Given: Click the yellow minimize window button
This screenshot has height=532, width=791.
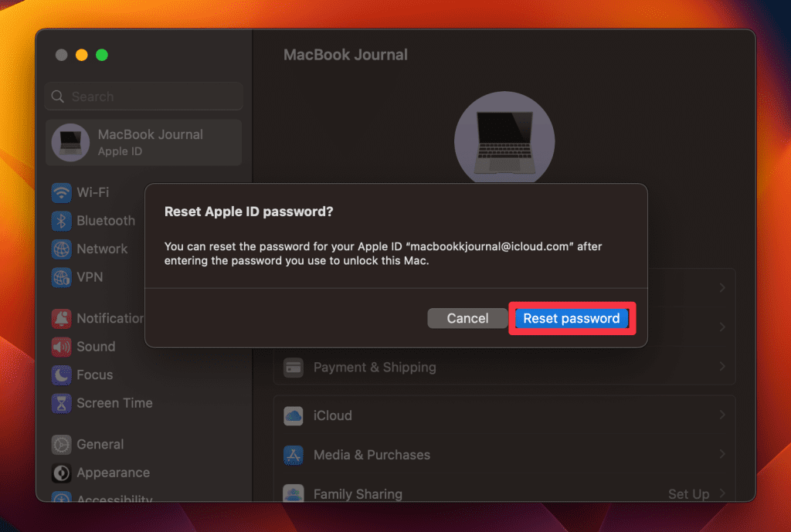Looking at the screenshot, I should click(x=82, y=55).
